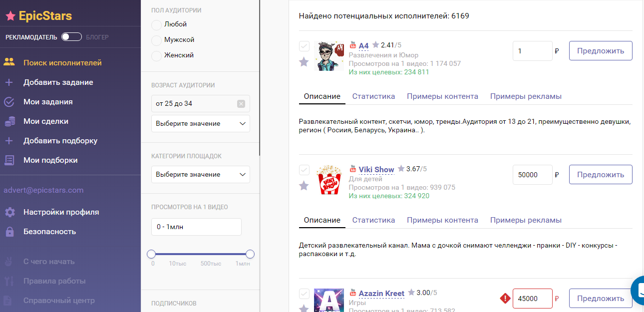Open the Категории площадок dropdown
The height and width of the screenshot is (312, 644).
201,174
